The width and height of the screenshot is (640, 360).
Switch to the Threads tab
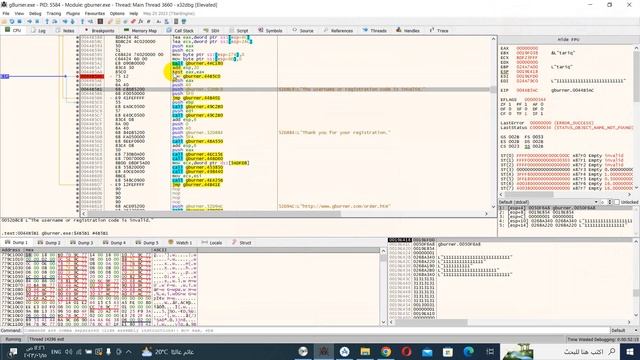375,31
